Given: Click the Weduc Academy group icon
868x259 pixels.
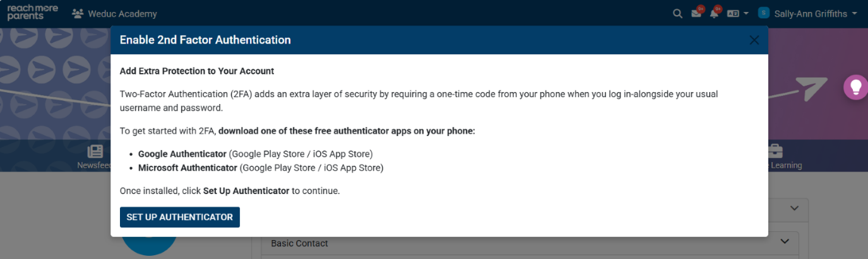Looking at the screenshot, I should point(78,13).
